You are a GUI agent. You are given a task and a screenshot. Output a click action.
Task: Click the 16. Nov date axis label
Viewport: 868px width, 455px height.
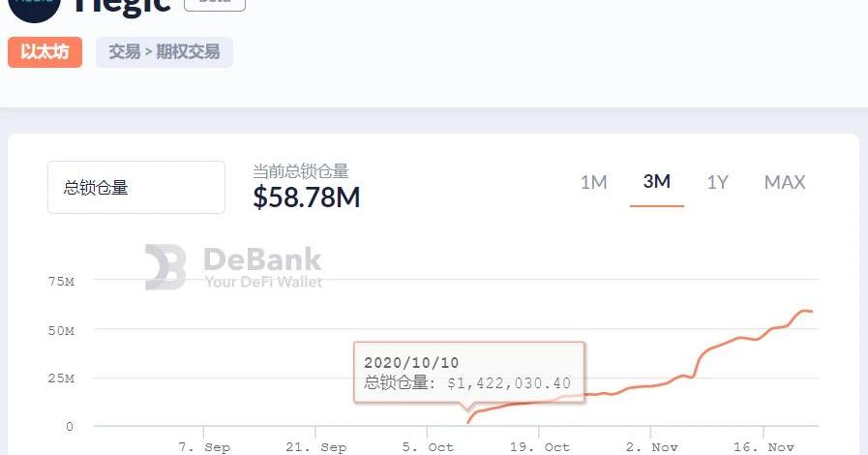(764, 447)
